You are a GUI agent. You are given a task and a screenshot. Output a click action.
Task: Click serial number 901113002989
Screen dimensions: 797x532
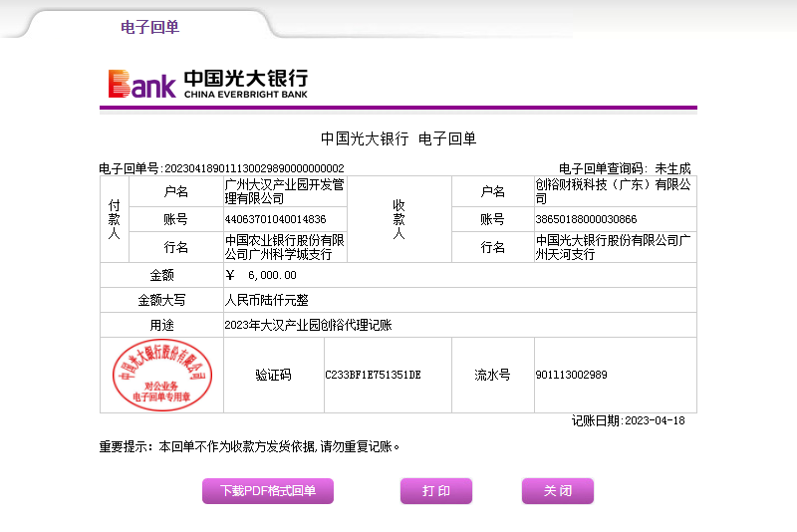coord(571,375)
